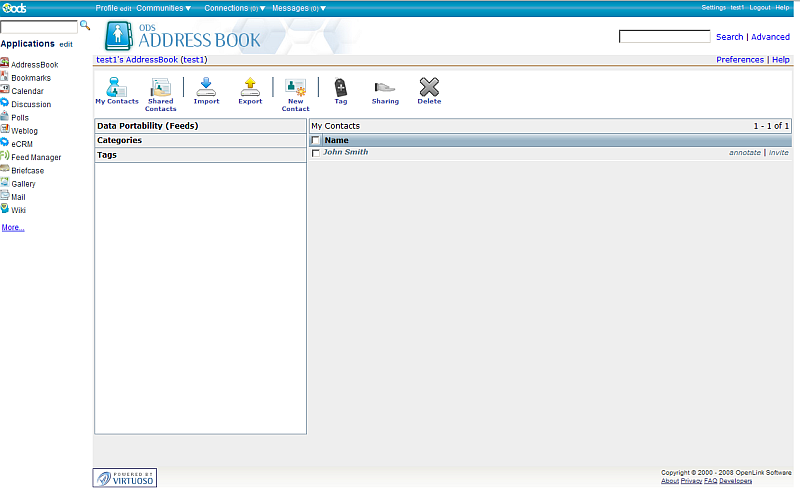
Task: Select the Import contacts icon
Action: click(206, 87)
